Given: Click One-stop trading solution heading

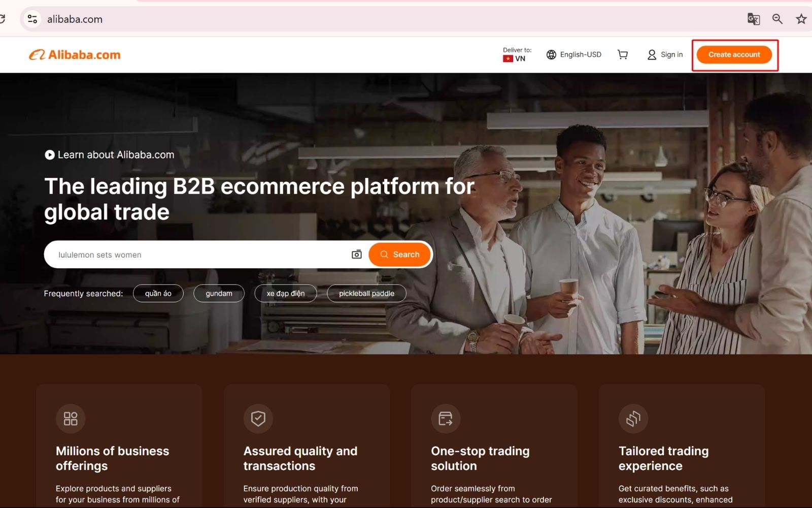Looking at the screenshot, I should pyautogui.click(x=480, y=458).
